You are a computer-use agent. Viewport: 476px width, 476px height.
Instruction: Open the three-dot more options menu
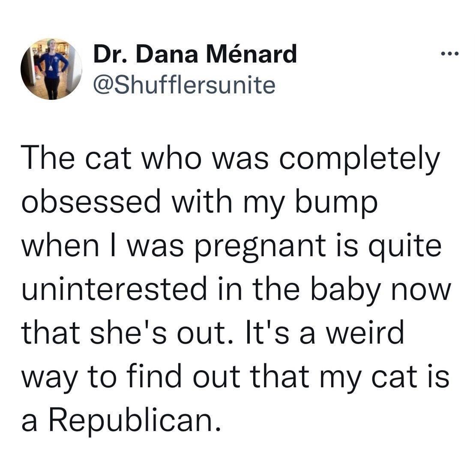[450, 54]
